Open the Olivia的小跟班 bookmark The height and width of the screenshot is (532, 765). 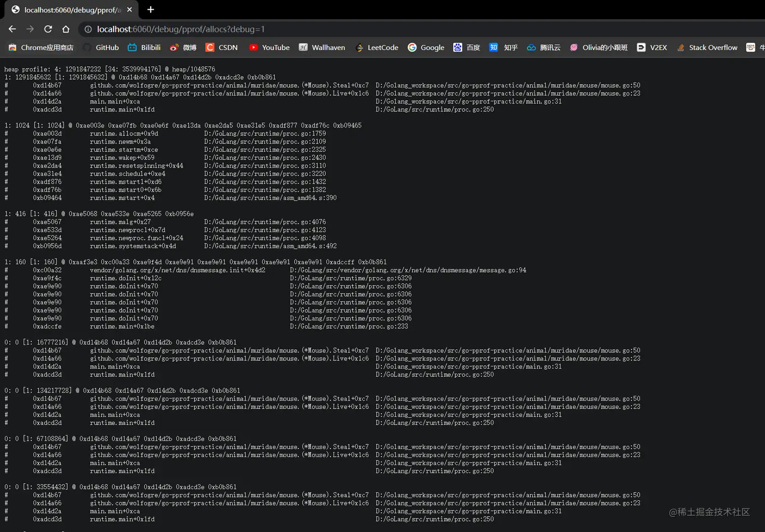pyautogui.click(x=599, y=48)
